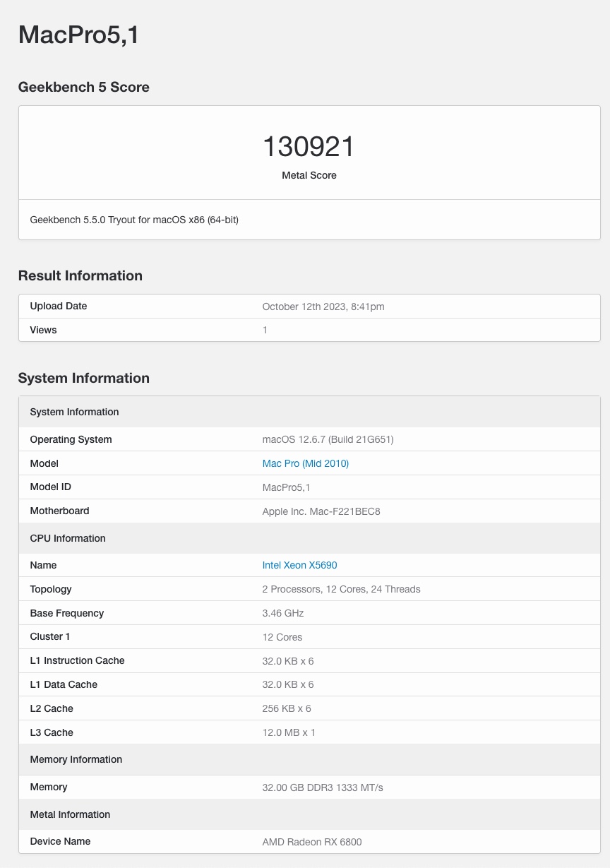610x868 pixels.
Task: Click the 130921 Metal score number
Action: coord(309,147)
